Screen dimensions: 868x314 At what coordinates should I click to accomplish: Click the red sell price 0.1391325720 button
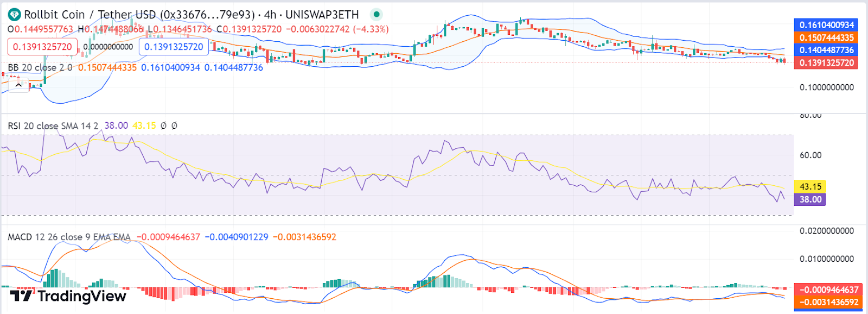tap(42, 47)
